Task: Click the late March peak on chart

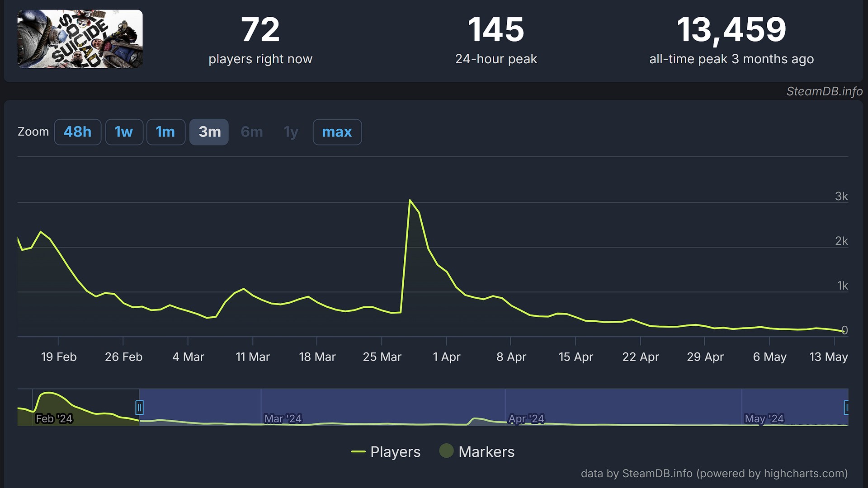Action: [410, 200]
